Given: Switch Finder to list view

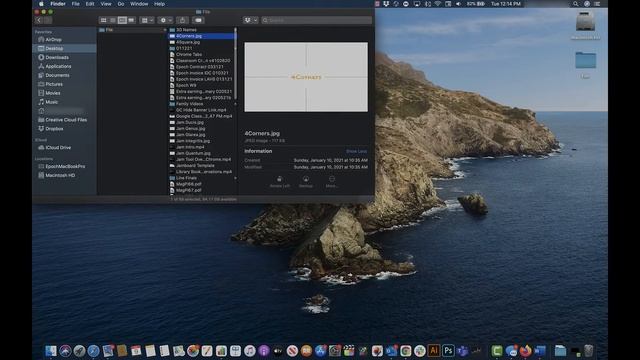Looking at the screenshot, I should [113, 20].
